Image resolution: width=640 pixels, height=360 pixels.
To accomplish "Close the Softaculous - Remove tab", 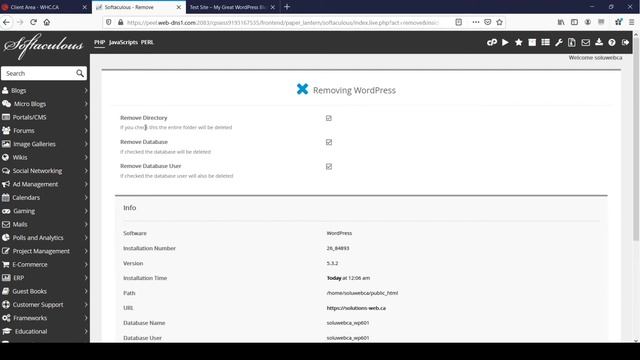I will pos(178,7).
